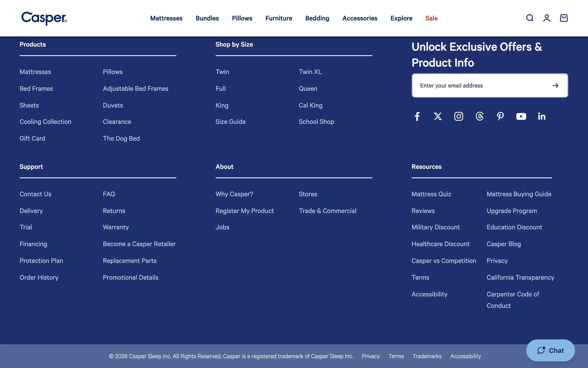Open the FAQ link
The width and height of the screenshot is (588, 368).
(x=109, y=194)
